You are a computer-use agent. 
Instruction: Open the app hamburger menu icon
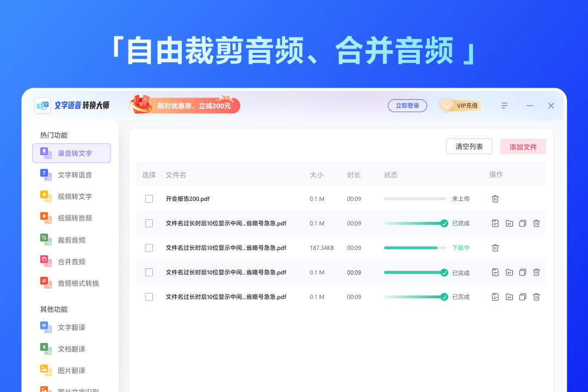tap(504, 105)
